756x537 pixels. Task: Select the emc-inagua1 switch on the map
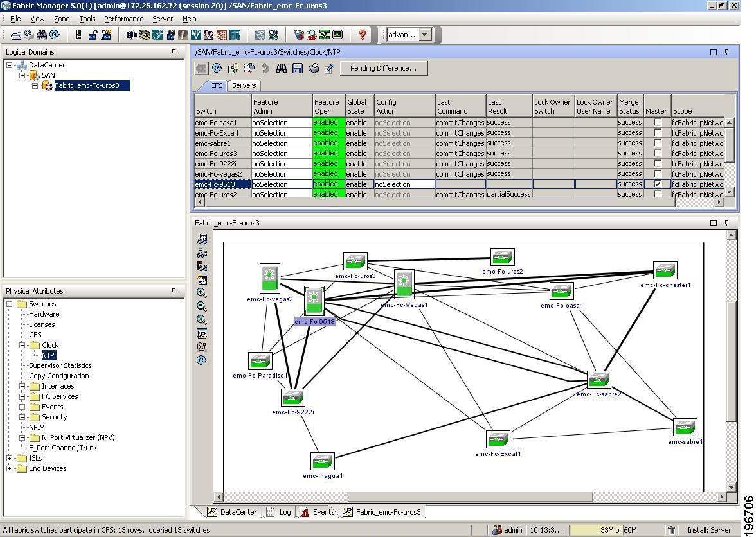pos(323,461)
